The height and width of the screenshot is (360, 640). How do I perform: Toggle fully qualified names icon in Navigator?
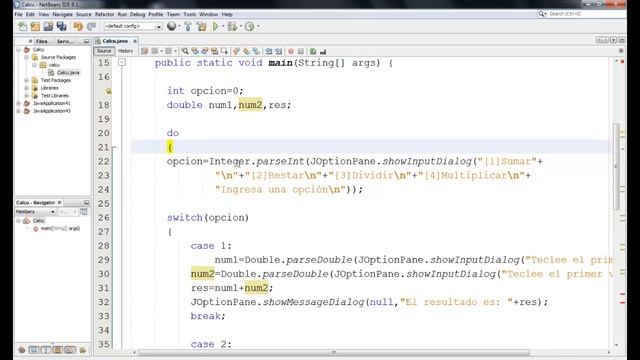pos(70,350)
